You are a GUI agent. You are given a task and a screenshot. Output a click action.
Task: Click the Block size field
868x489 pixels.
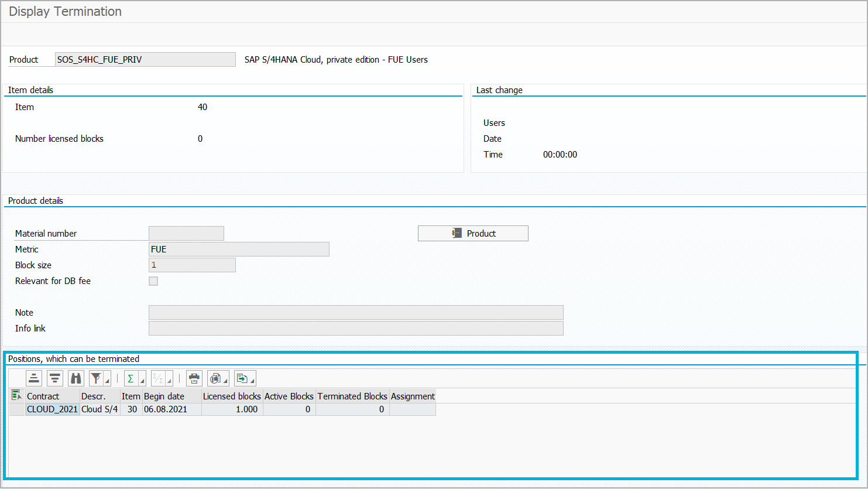(x=192, y=265)
